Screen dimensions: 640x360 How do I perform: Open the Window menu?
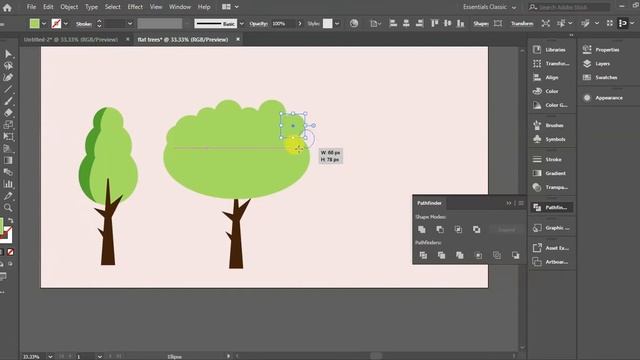(180, 7)
